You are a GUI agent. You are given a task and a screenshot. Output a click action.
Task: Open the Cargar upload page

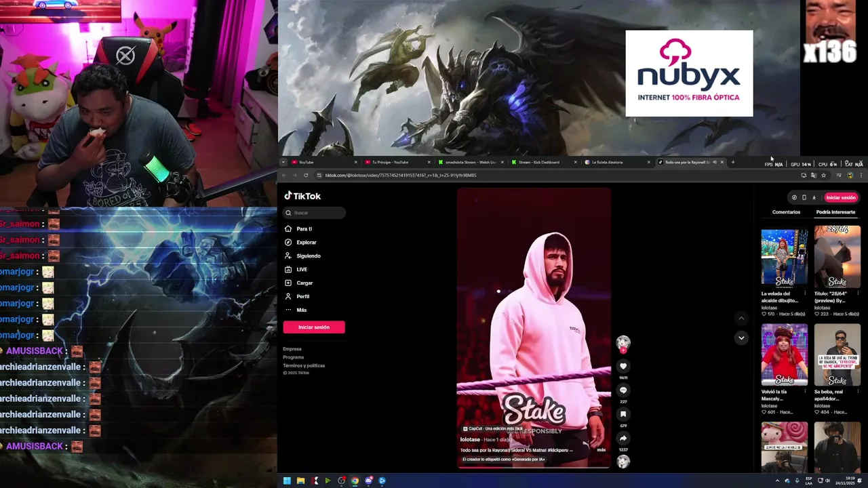coord(298,283)
